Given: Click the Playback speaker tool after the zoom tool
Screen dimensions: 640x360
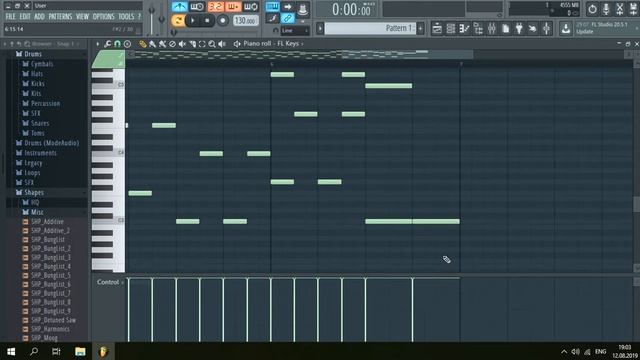Looking at the screenshot, I should coord(222,44).
